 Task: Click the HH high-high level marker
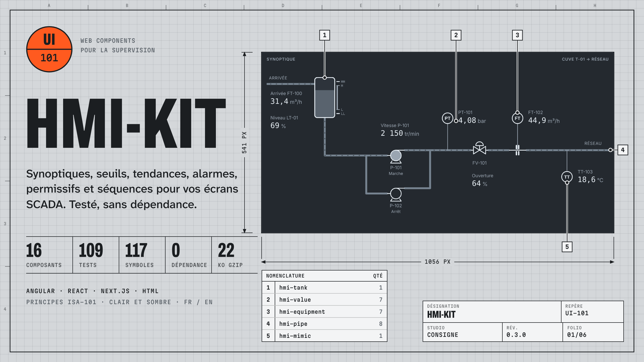coord(341,82)
